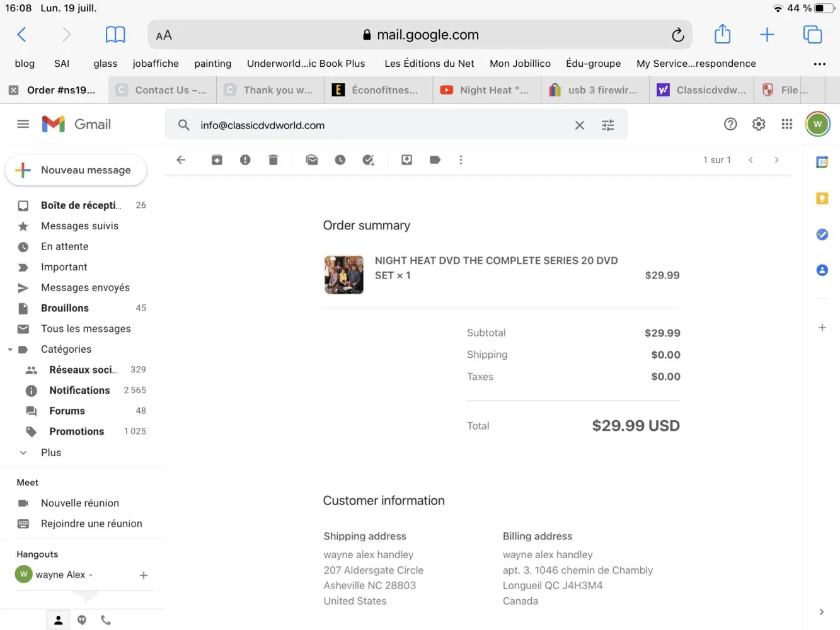This screenshot has width=840, height=630.
Task: Mark the email as unread
Action: point(312,160)
